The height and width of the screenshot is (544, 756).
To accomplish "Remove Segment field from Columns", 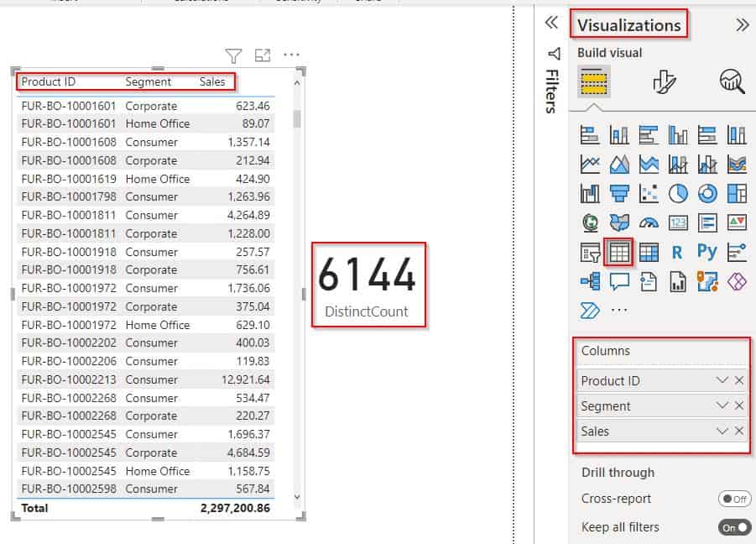I will coord(739,405).
